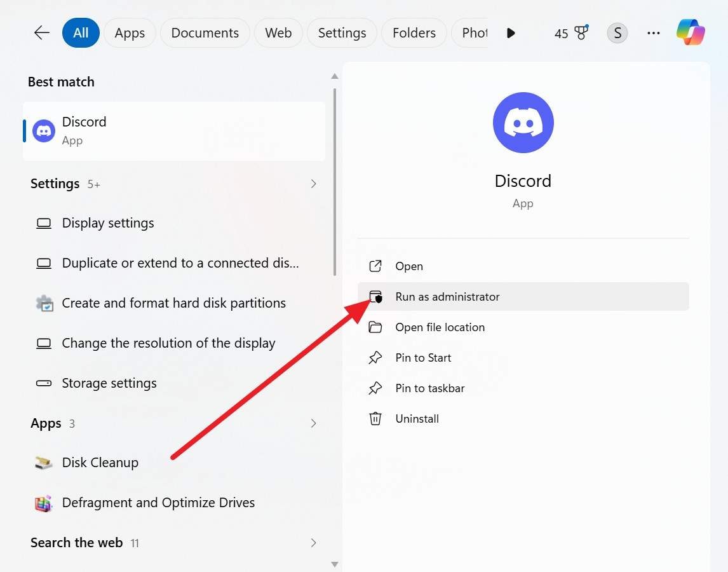728x572 pixels.
Task: Switch to the Web search filter tab
Action: 278,32
